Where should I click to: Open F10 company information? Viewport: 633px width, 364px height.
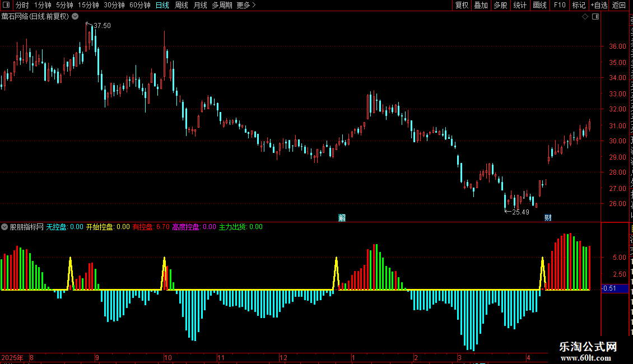(x=560, y=5)
